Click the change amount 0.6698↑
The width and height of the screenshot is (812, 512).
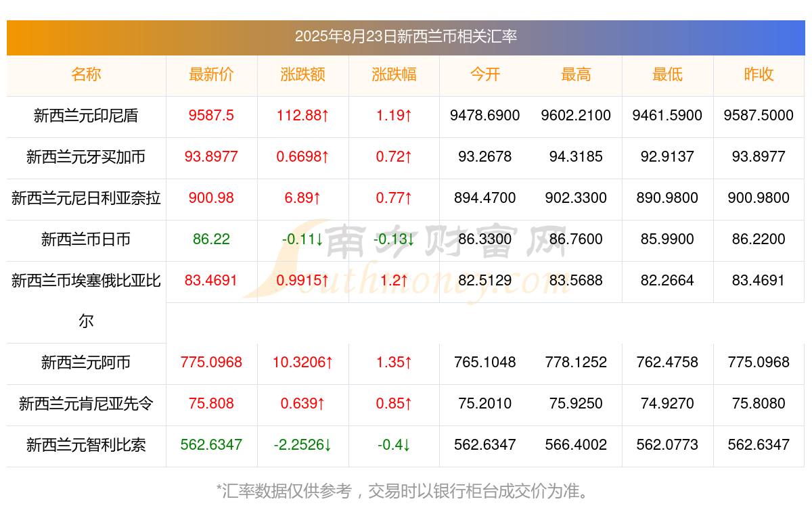(x=302, y=157)
